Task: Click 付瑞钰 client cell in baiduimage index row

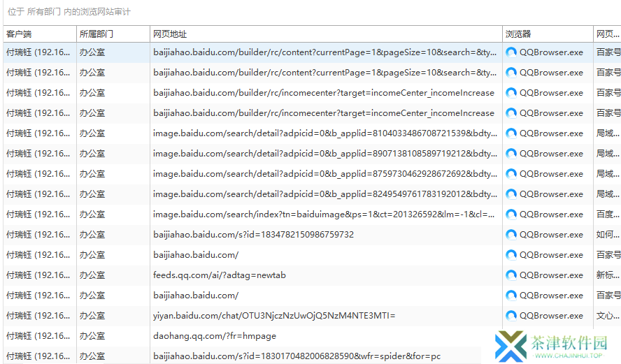Action: [x=38, y=214]
